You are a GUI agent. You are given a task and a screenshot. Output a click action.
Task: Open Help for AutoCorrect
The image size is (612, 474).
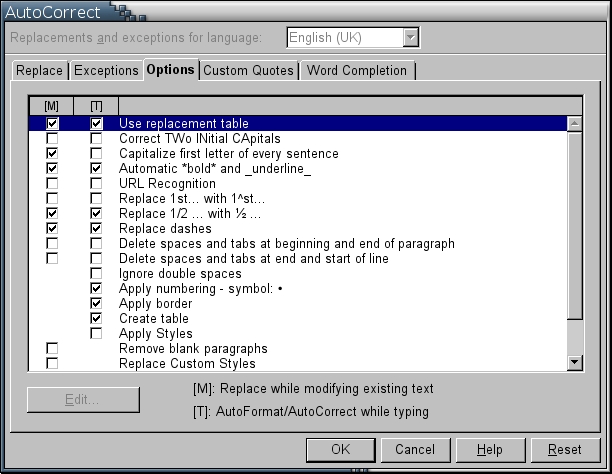click(x=489, y=449)
